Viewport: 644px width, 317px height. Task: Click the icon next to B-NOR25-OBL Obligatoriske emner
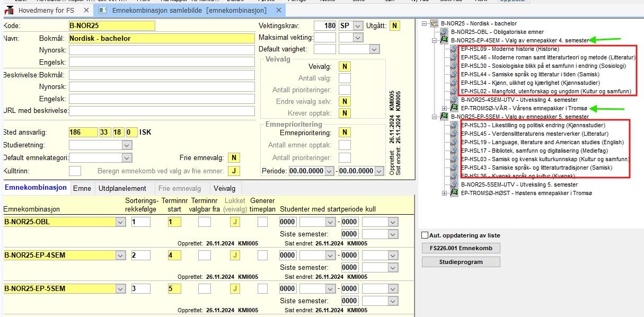pyautogui.click(x=444, y=32)
